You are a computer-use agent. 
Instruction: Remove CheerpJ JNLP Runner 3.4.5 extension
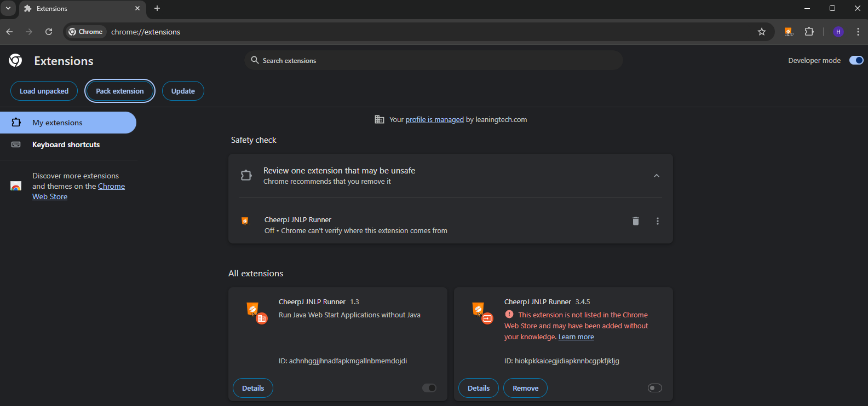point(525,388)
